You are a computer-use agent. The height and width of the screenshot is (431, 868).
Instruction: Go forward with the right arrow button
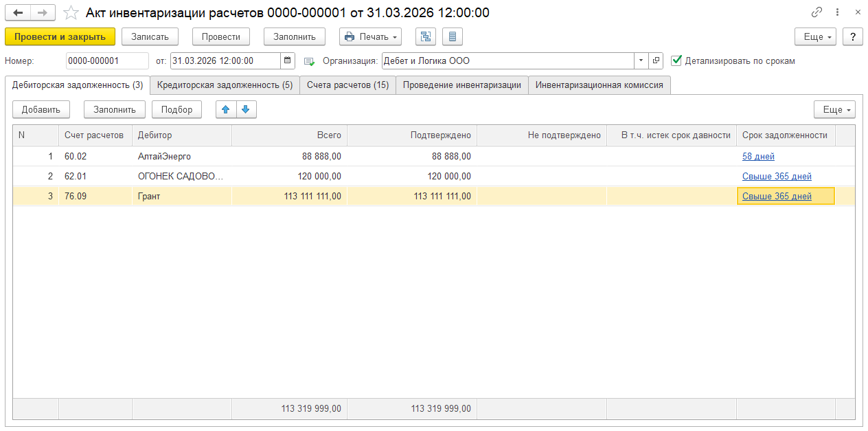pos(43,12)
